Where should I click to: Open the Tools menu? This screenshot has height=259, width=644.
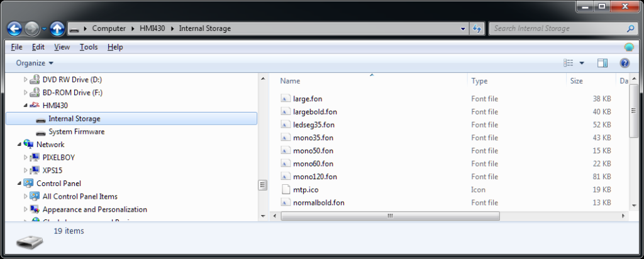coord(89,47)
